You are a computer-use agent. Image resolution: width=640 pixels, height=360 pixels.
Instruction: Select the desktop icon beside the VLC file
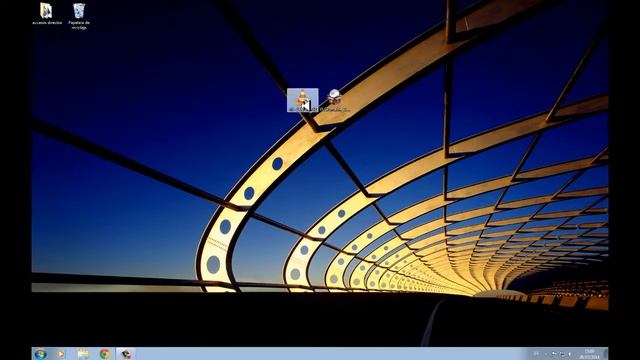point(334,100)
